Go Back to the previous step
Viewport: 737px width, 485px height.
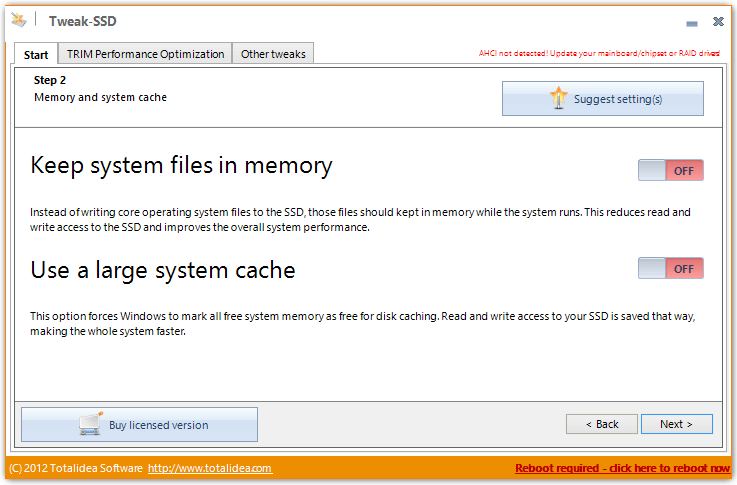(602, 424)
